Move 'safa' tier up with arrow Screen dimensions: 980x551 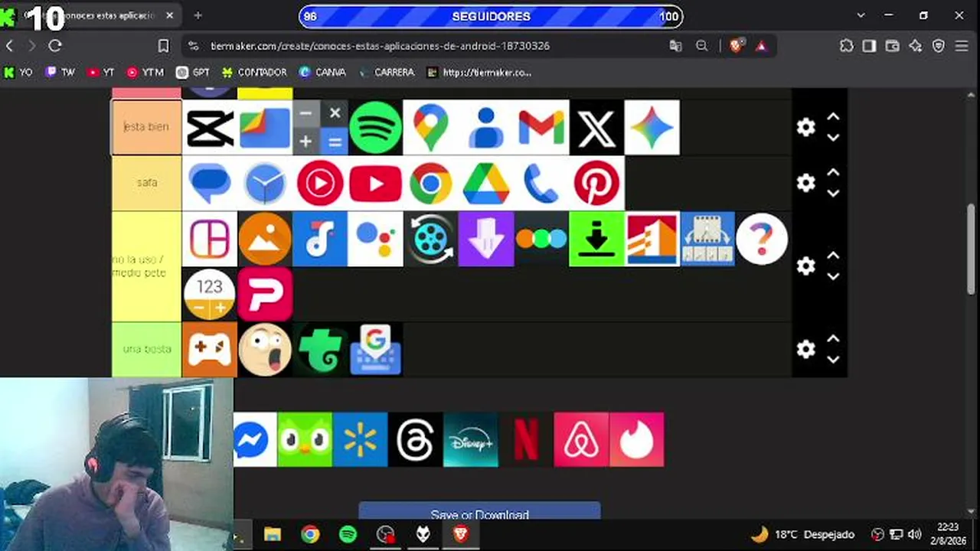pos(833,173)
